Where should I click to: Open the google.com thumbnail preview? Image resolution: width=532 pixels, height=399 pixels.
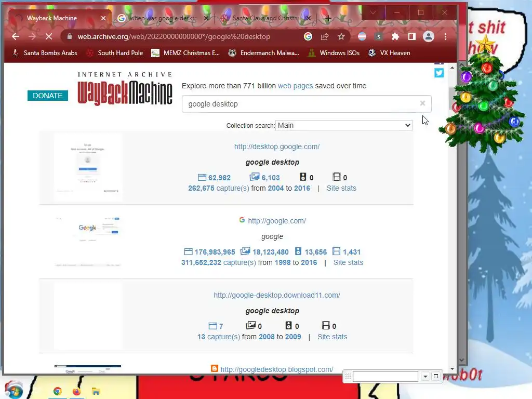tap(88, 242)
